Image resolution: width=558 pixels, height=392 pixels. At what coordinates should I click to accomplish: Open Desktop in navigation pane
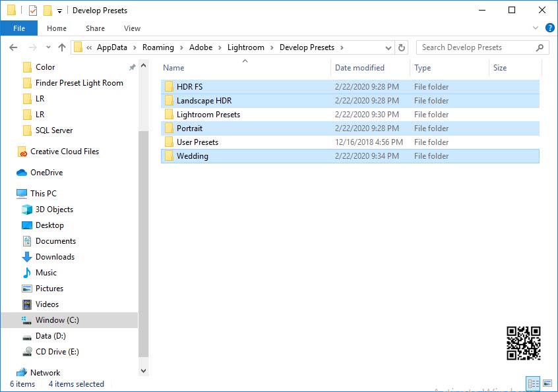pyautogui.click(x=49, y=225)
